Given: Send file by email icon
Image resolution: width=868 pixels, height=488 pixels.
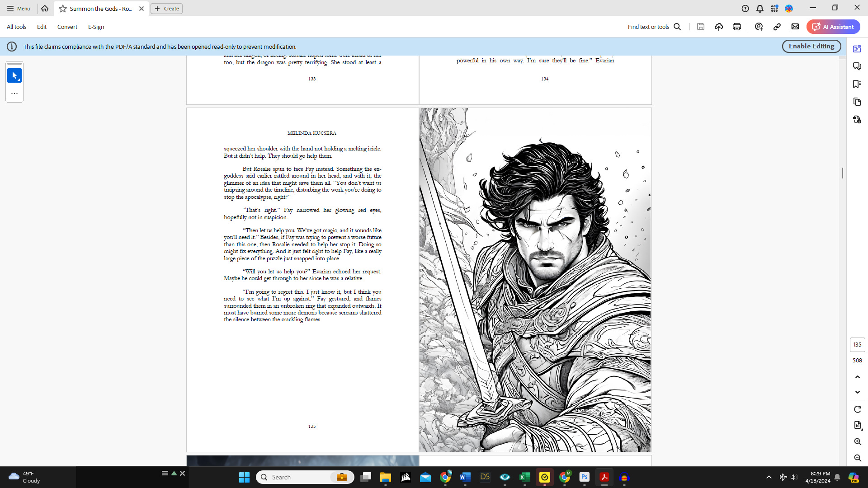Looking at the screenshot, I should coord(795,27).
